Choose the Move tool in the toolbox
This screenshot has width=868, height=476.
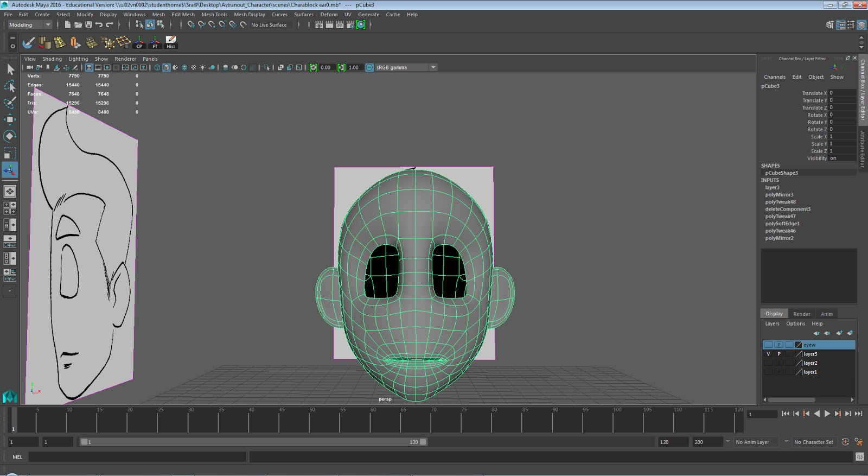point(10,119)
